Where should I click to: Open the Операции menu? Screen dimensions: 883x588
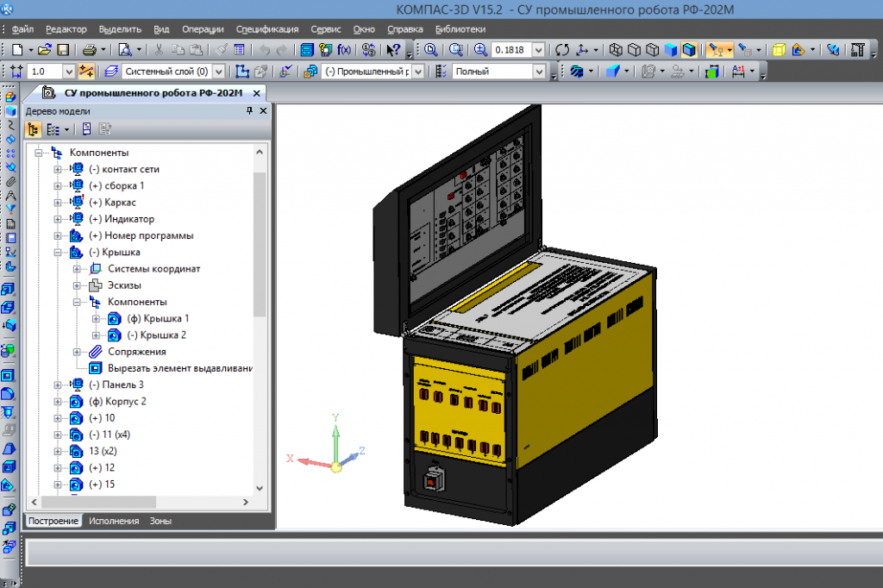pyautogui.click(x=203, y=28)
